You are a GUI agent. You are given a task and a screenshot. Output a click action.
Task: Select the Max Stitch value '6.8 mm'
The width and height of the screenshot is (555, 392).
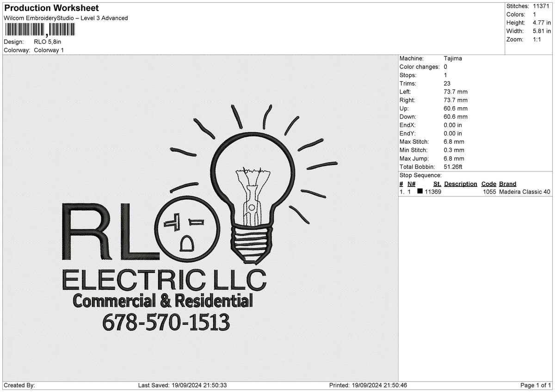tap(454, 141)
